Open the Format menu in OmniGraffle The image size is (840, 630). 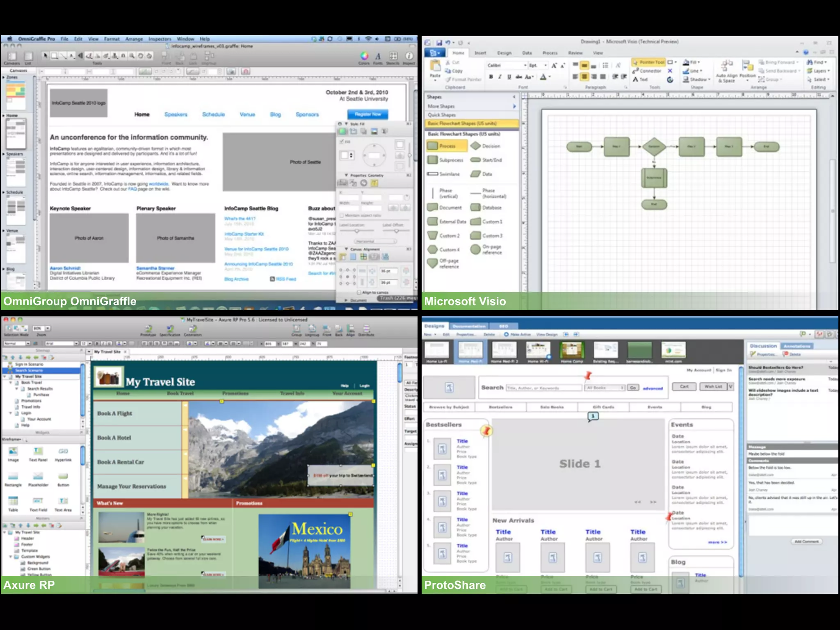pyautogui.click(x=112, y=39)
